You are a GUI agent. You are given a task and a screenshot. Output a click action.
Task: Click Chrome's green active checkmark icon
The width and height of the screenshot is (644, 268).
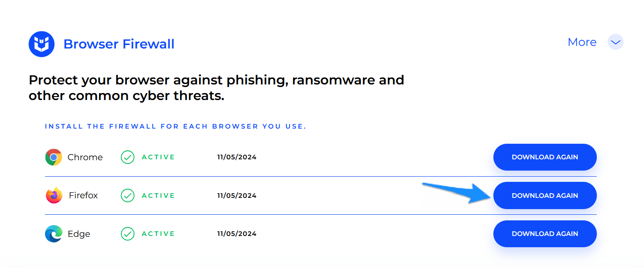[x=128, y=157]
